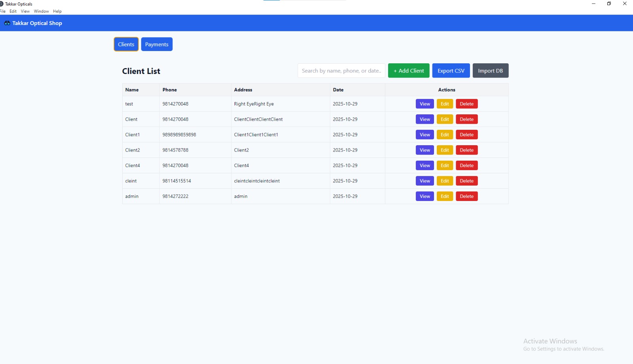
Task: Edit the Client1 record
Action: 445,135
